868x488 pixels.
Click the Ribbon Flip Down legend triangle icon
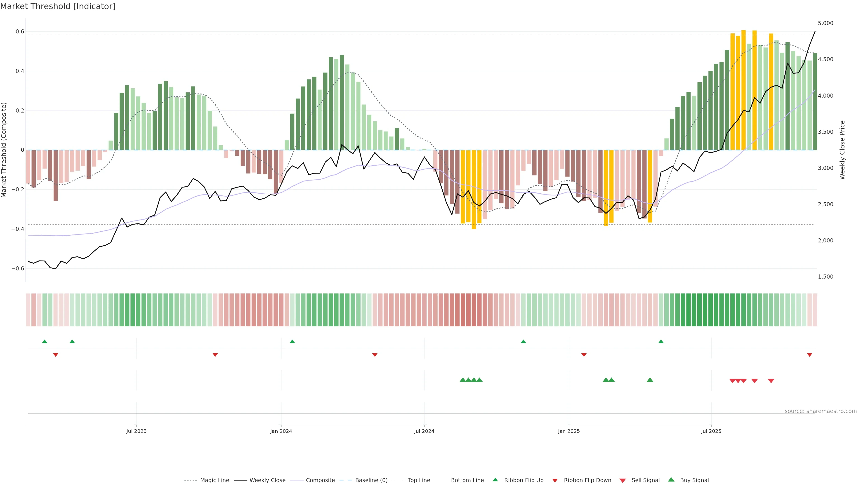pos(555,481)
